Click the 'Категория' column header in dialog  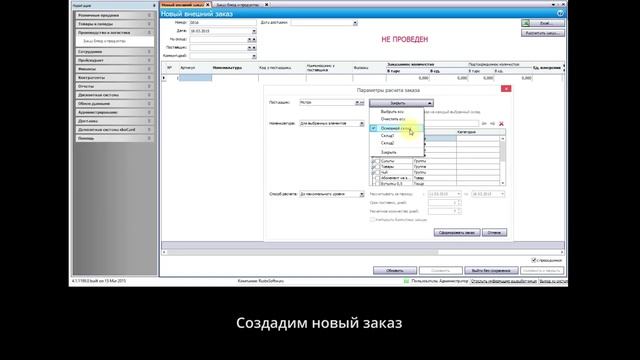tap(480, 132)
